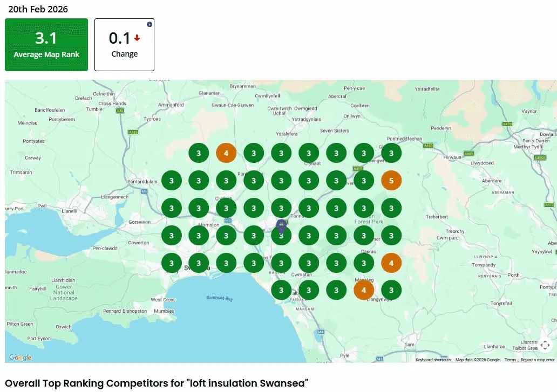
Task: Click the 0.1 Change metric card
Action: [124, 45]
